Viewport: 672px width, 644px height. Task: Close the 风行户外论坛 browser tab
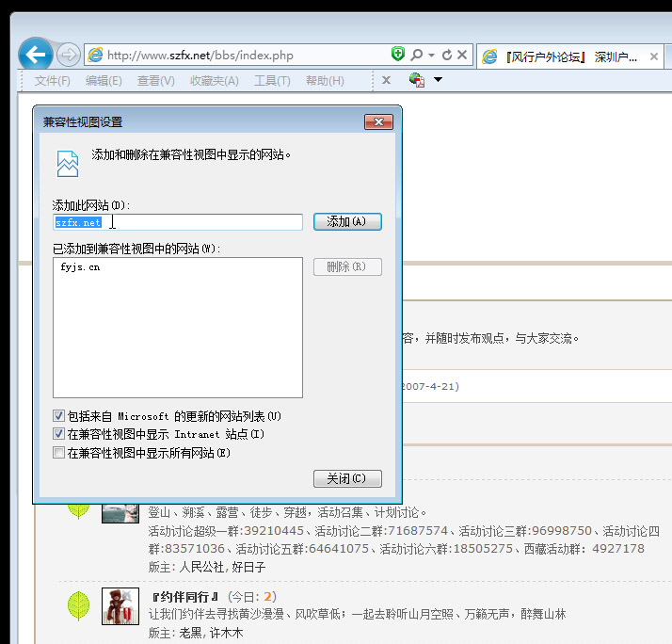(654, 56)
